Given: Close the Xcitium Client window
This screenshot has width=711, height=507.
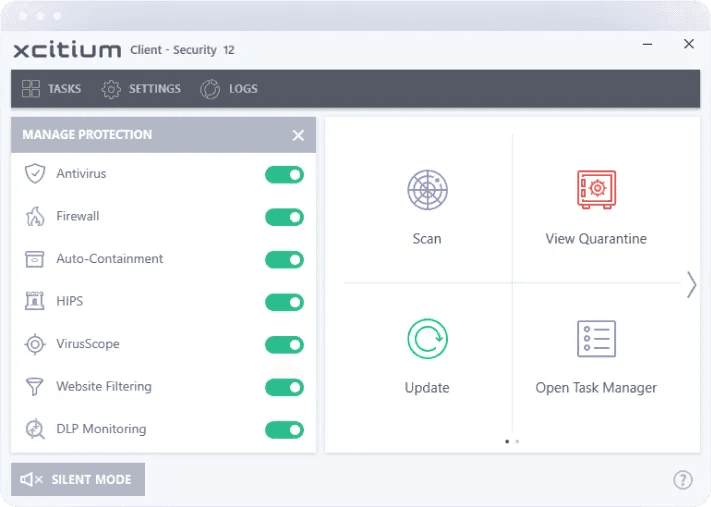Looking at the screenshot, I should pos(689,44).
